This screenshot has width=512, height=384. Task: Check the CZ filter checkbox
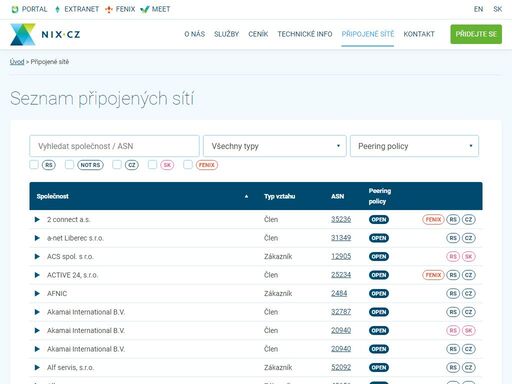117,165
